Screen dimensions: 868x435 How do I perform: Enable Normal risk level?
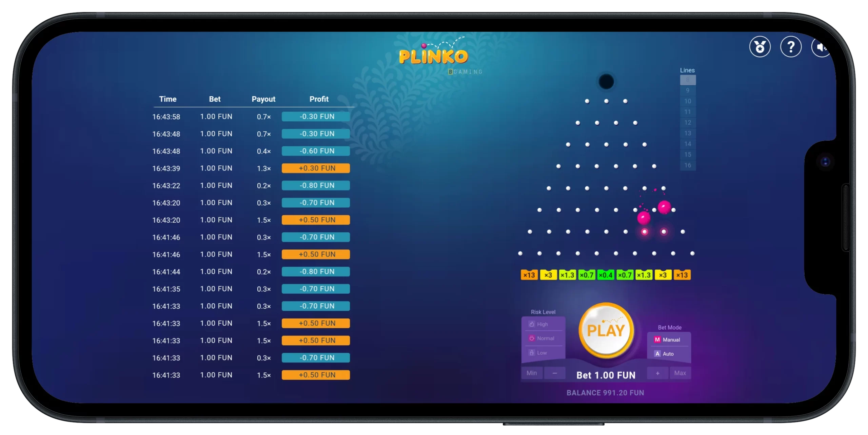(x=545, y=338)
